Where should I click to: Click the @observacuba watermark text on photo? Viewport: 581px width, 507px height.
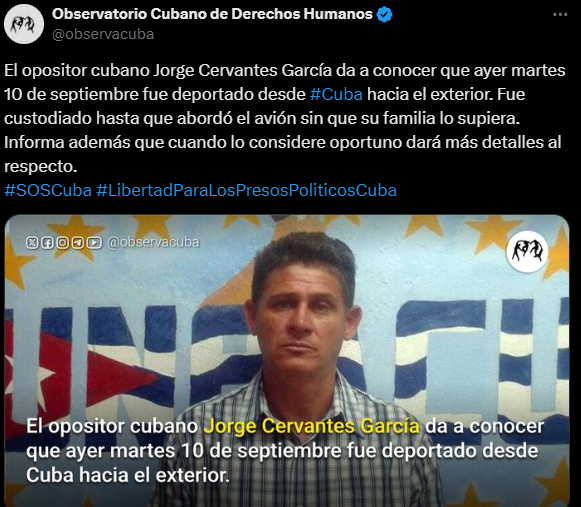pyautogui.click(x=153, y=242)
